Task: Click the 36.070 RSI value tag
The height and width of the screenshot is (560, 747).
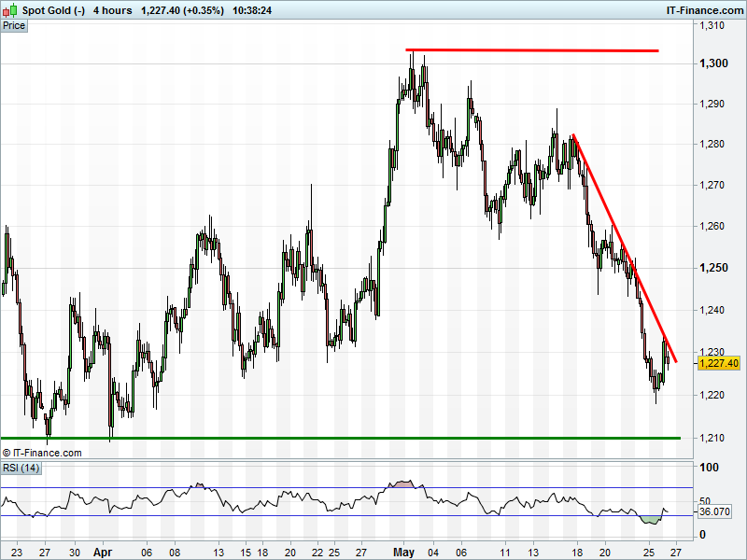Action: click(714, 511)
